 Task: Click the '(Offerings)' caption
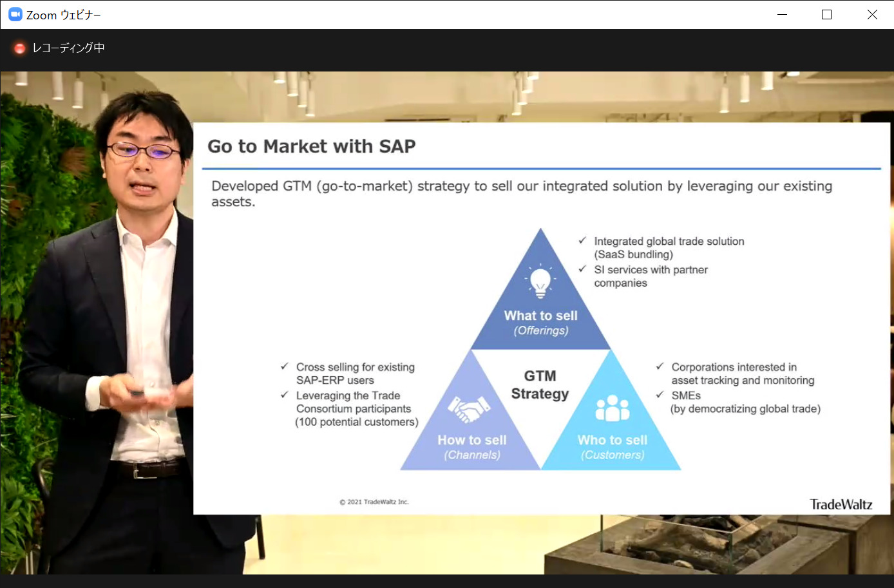(541, 330)
